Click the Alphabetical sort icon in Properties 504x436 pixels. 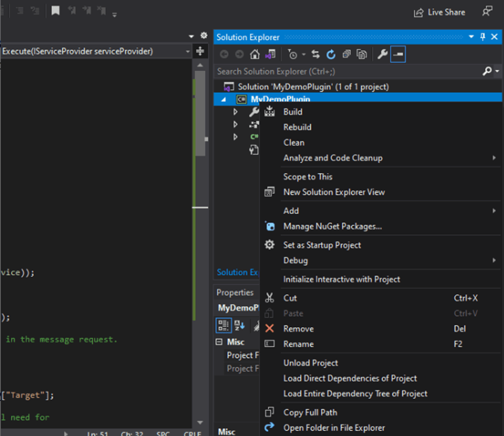(240, 325)
